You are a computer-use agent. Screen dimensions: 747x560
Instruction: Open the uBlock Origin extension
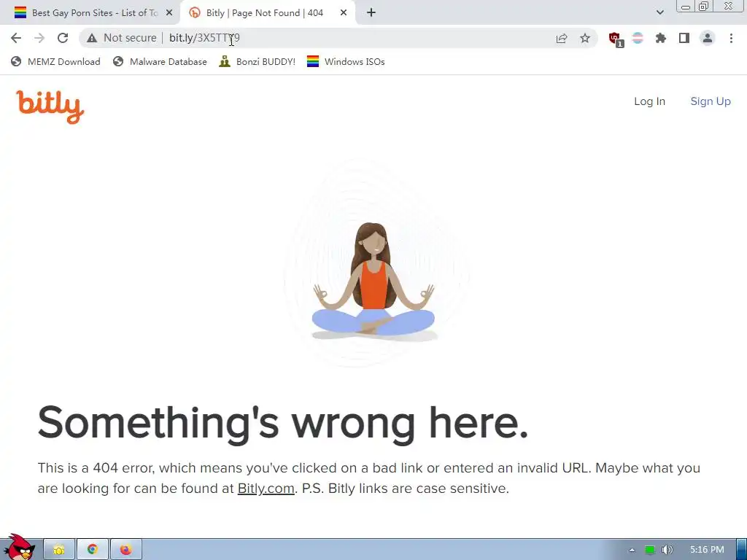[x=616, y=39]
